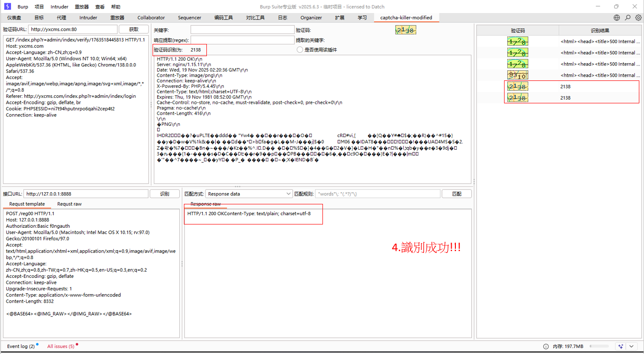Switch to the 编码工具 tab

[224, 18]
